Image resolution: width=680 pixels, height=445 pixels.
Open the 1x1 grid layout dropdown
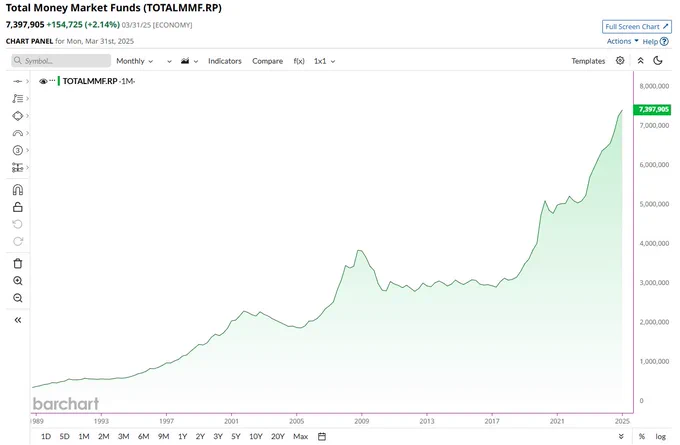click(x=324, y=61)
